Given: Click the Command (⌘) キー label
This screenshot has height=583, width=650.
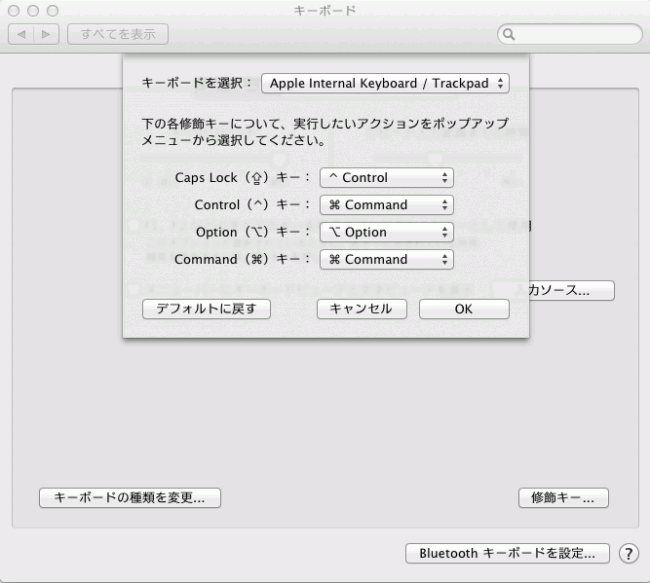Looking at the screenshot, I should point(243,260).
